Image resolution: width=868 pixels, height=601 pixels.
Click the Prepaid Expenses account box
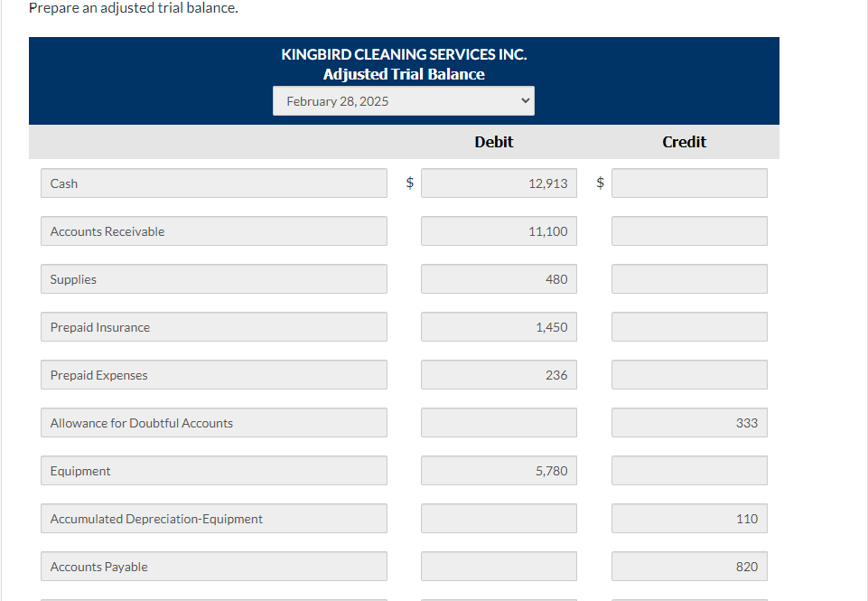coord(213,374)
